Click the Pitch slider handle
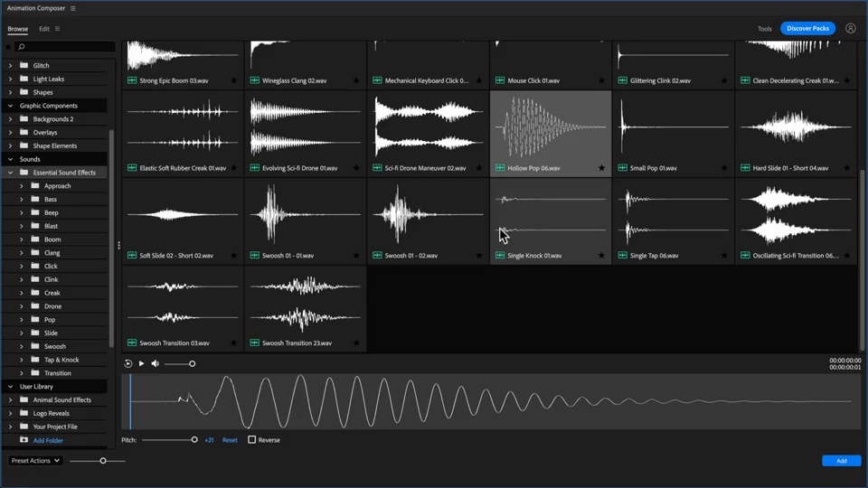This screenshot has width=868, height=488. pyautogui.click(x=194, y=440)
